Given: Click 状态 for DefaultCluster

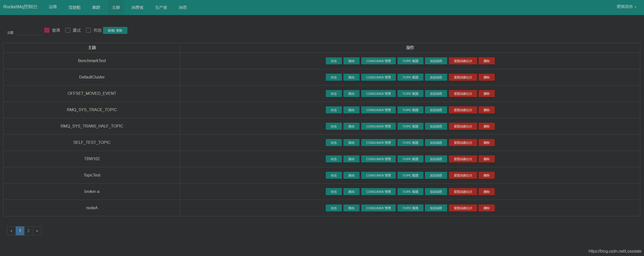Looking at the screenshot, I should [334, 77].
